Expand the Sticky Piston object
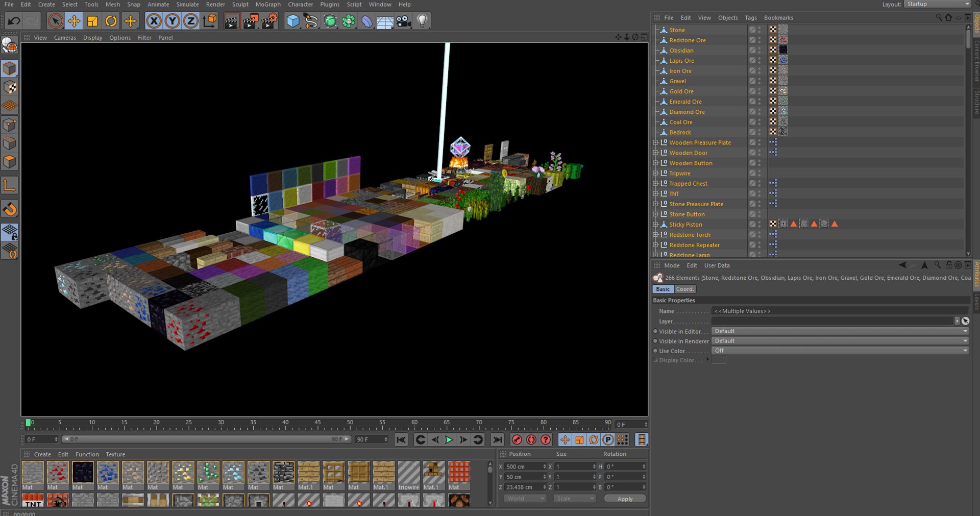Image resolution: width=980 pixels, height=516 pixels. pyautogui.click(x=655, y=224)
